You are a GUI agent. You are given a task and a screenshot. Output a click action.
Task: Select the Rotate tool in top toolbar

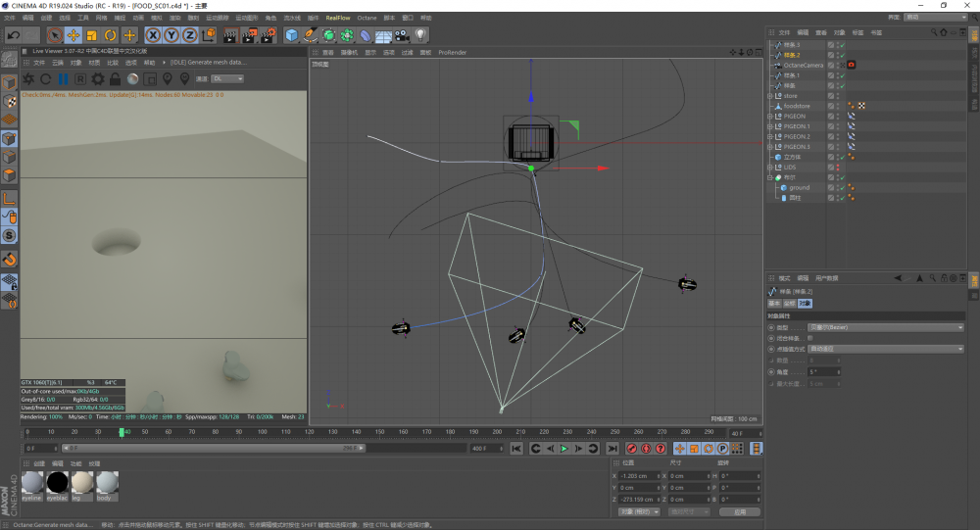110,35
